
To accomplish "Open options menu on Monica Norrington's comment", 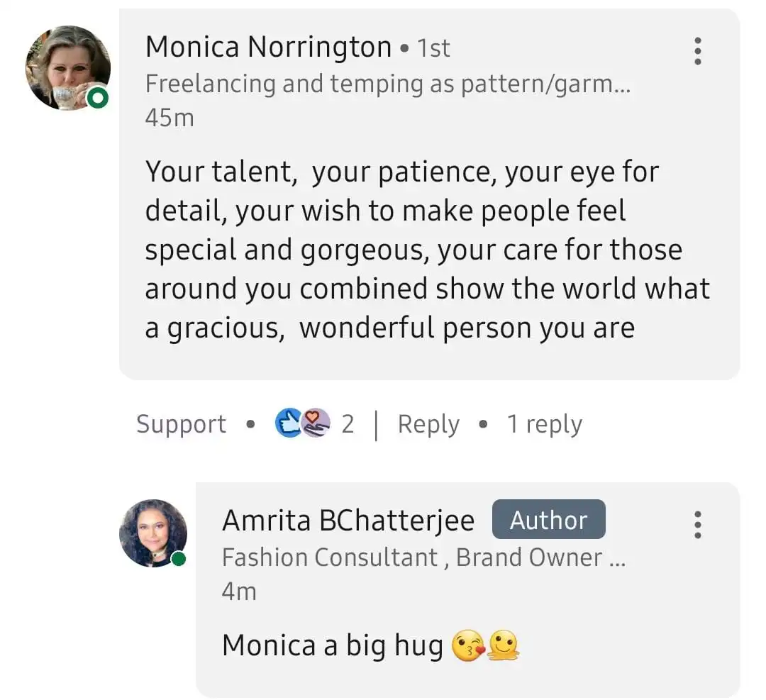I will point(698,51).
